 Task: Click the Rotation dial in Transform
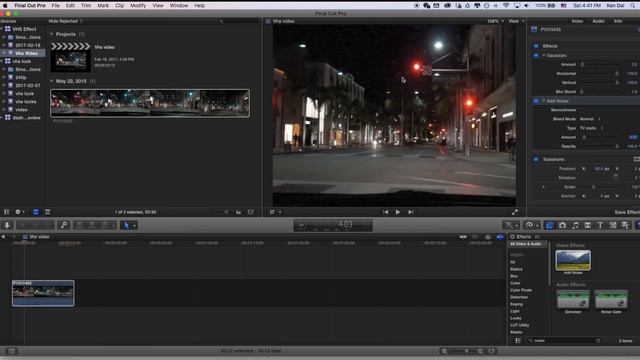tap(615, 177)
